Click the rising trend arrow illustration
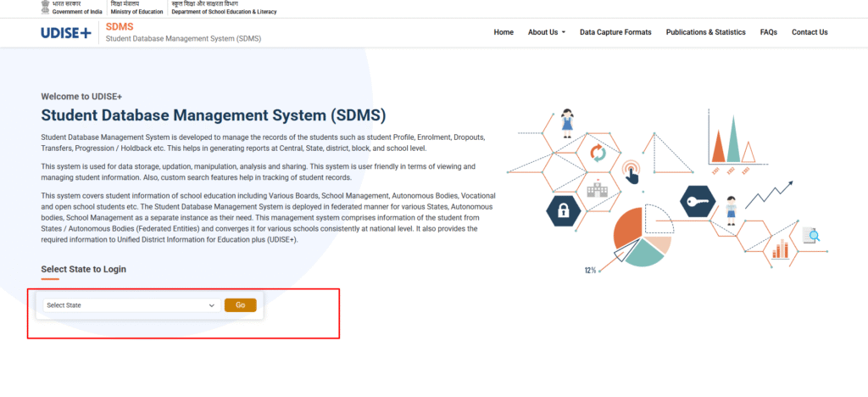 coord(769,194)
